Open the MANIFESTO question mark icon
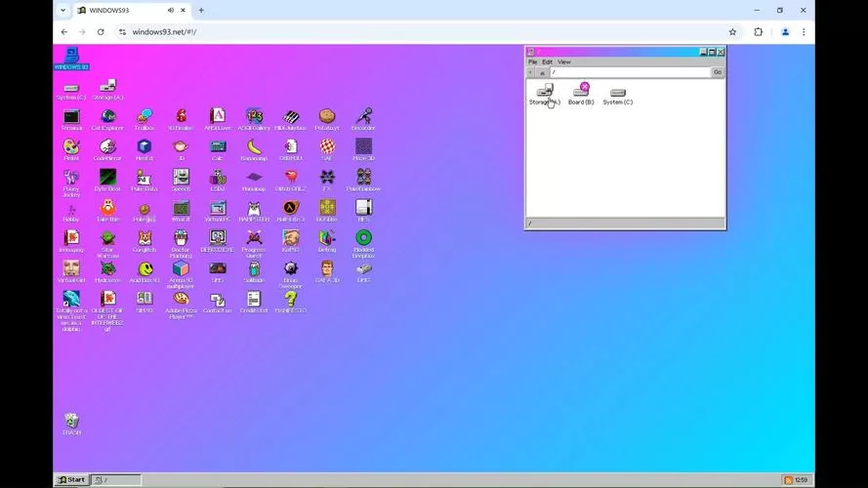868x488 pixels. [x=291, y=303]
